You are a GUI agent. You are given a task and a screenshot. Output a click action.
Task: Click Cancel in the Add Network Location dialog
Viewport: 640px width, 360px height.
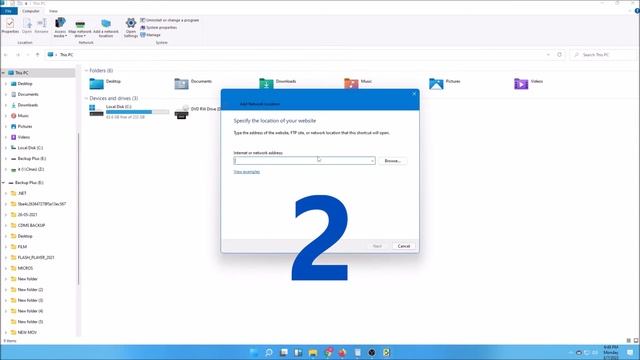point(404,246)
